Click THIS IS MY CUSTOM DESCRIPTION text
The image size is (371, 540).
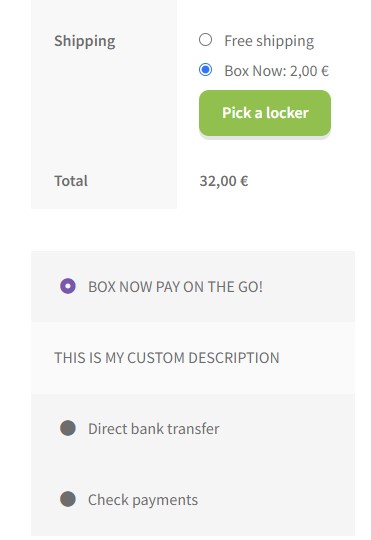click(167, 358)
